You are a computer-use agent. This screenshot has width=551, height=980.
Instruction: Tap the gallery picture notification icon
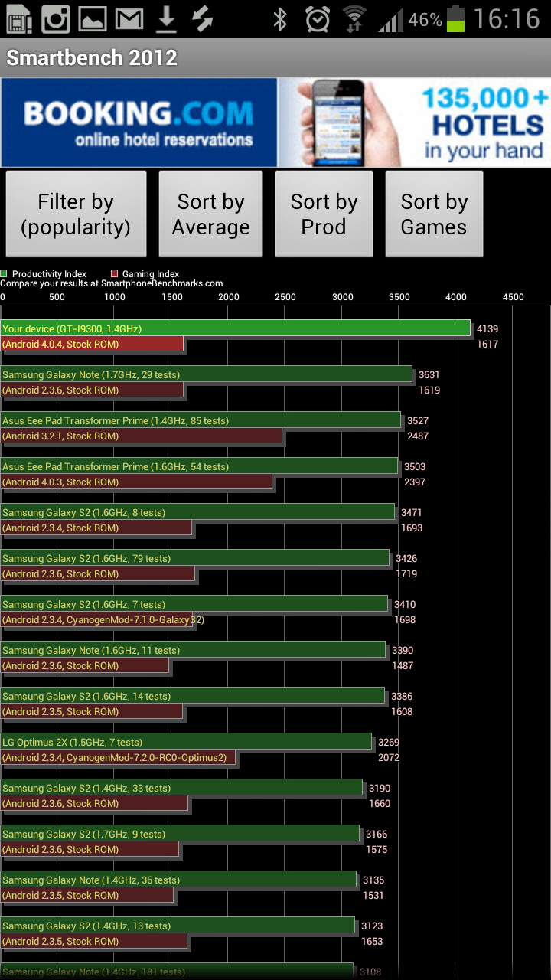tap(93, 19)
